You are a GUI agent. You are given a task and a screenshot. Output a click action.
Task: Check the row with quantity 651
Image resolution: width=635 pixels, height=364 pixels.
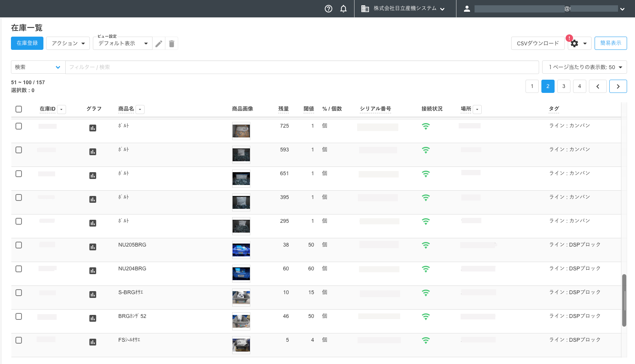click(18, 174)
